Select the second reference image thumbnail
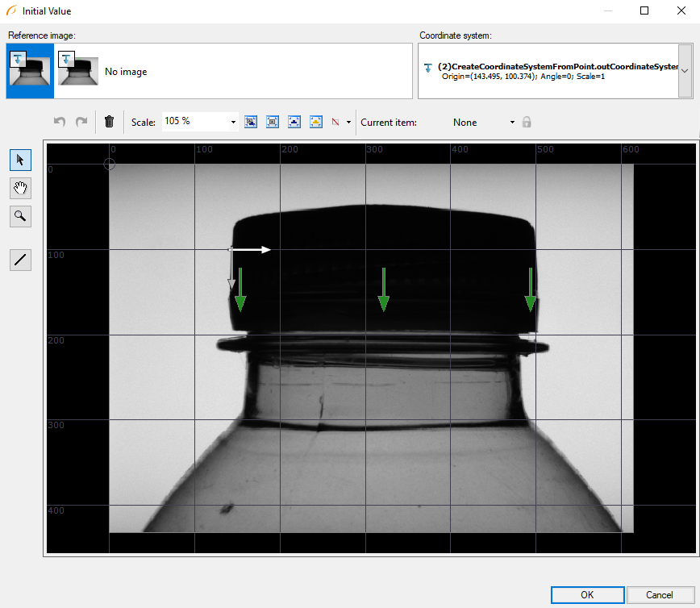This screenshot has height=608, width=700. [x=78, y=71]
